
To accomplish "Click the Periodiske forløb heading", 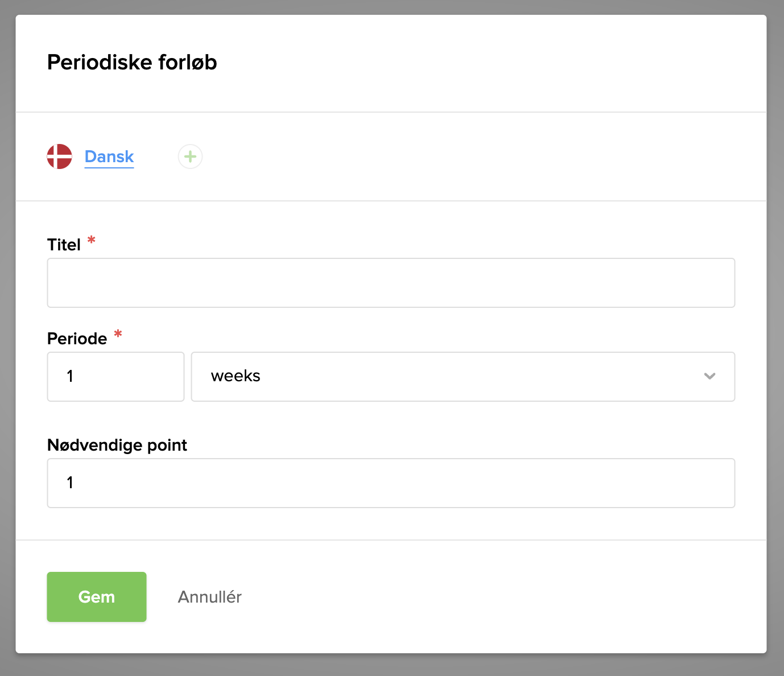I will point(132,63).
